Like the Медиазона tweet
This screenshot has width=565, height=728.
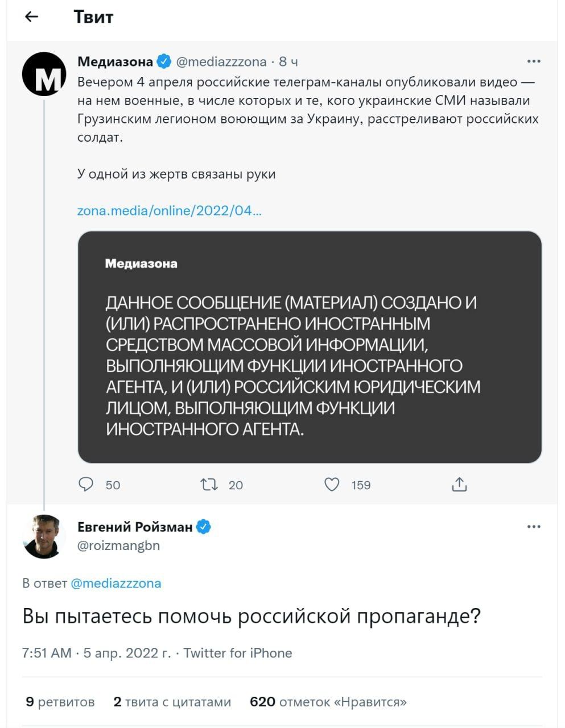pyautogui.click(x=332, y=485)
